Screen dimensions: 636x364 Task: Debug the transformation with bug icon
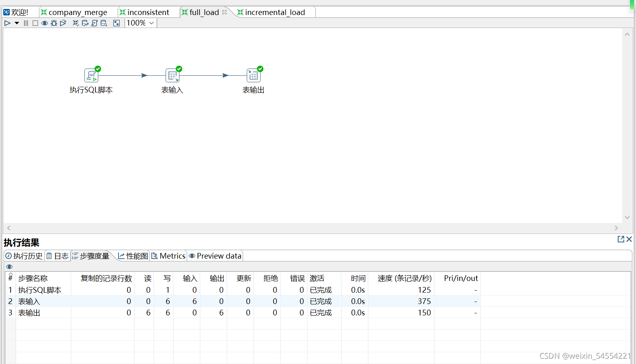point(54,23)
